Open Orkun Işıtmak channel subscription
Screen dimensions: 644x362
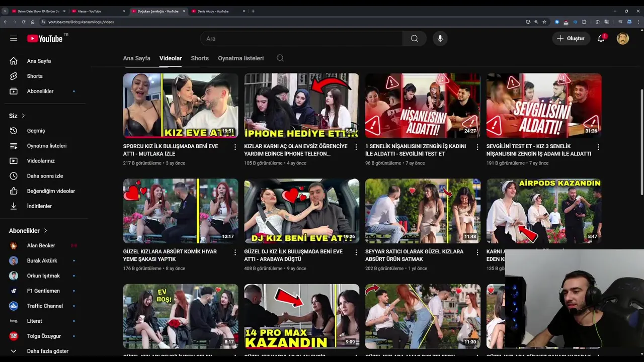point(44,276)
